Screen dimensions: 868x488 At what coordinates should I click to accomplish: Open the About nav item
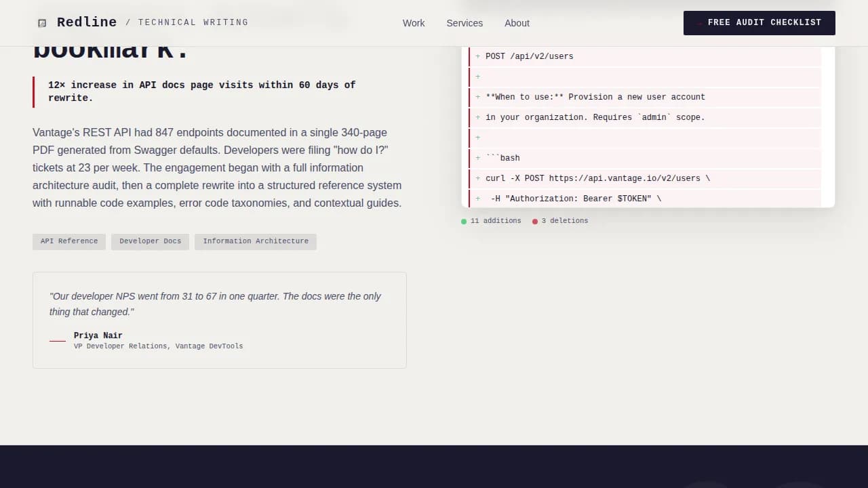517,23
